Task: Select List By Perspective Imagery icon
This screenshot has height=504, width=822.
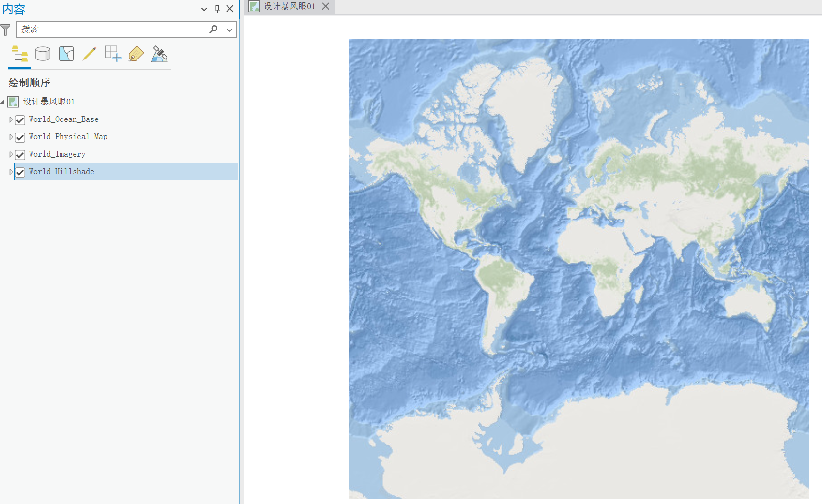Action: point(159,54)
